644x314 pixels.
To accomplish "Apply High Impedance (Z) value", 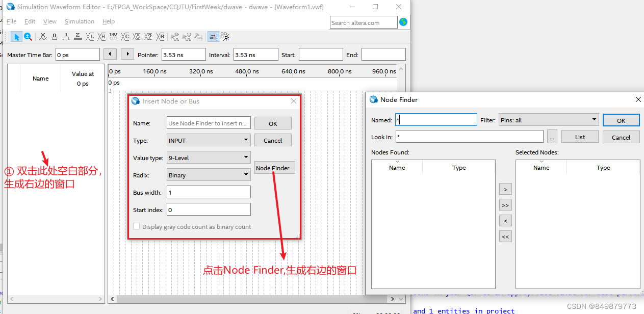I will pyautogui.click(x=78, y=37).
